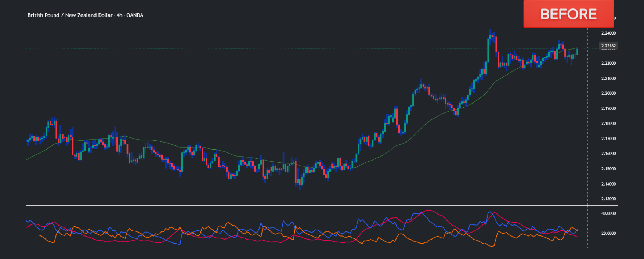The image size is (644, 259).
Task: Click the red BEFORE button
Action: (568, 14)
